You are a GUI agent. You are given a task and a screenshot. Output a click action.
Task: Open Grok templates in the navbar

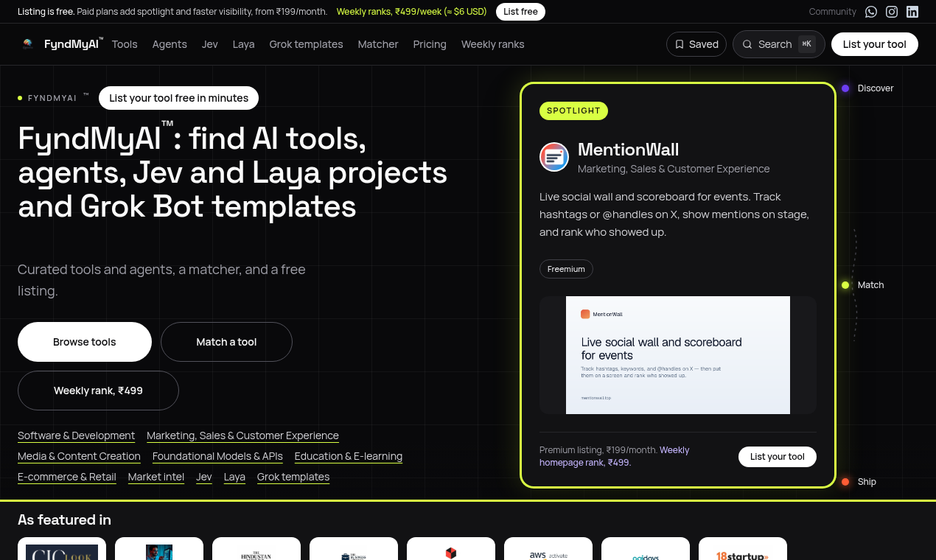[307, 44]
